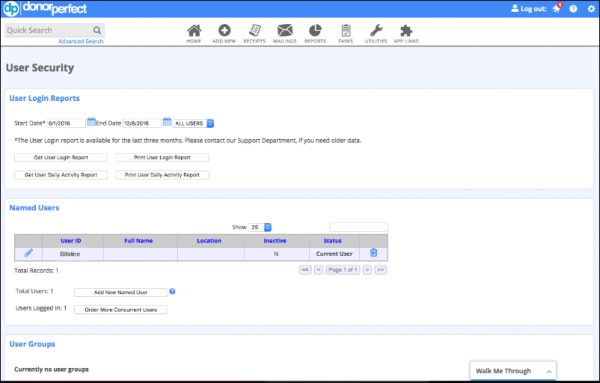Viewport: 600px width, 383px height.
Task: Sort by Location column
Action: (209, 241)
